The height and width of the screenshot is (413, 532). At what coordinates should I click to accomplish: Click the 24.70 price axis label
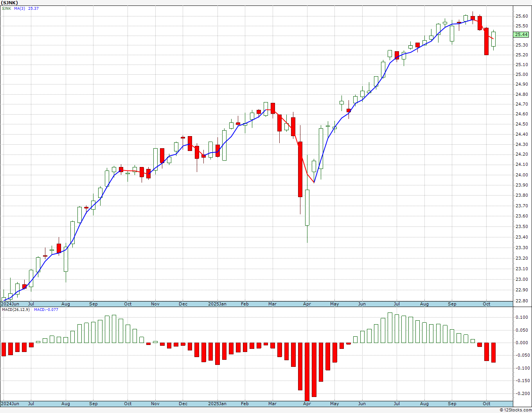coord(521,104)
